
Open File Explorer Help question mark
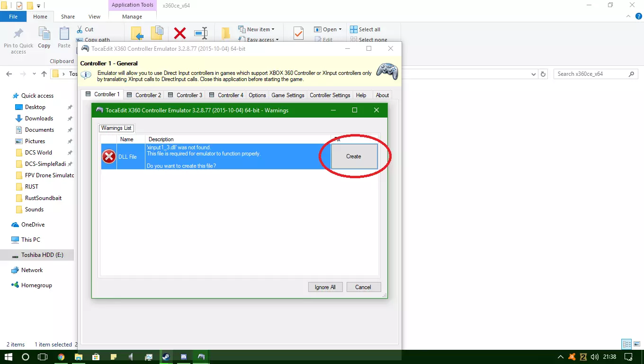(639, 17)
